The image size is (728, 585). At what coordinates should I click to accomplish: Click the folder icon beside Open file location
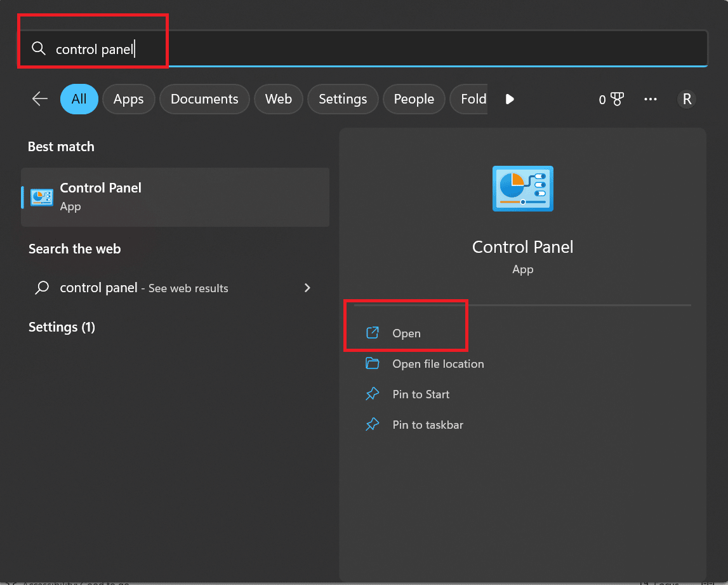pyautogui.click(x=373, y=363)
